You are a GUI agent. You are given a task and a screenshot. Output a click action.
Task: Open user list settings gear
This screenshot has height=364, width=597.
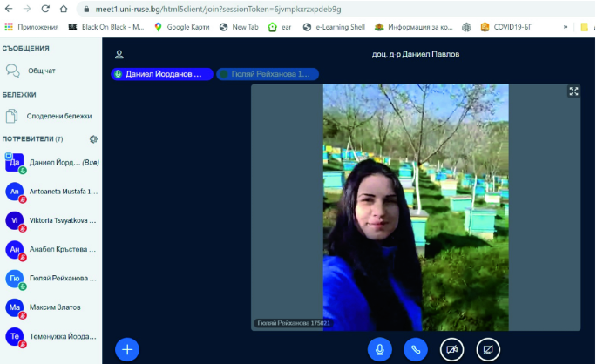pos(93,139)
